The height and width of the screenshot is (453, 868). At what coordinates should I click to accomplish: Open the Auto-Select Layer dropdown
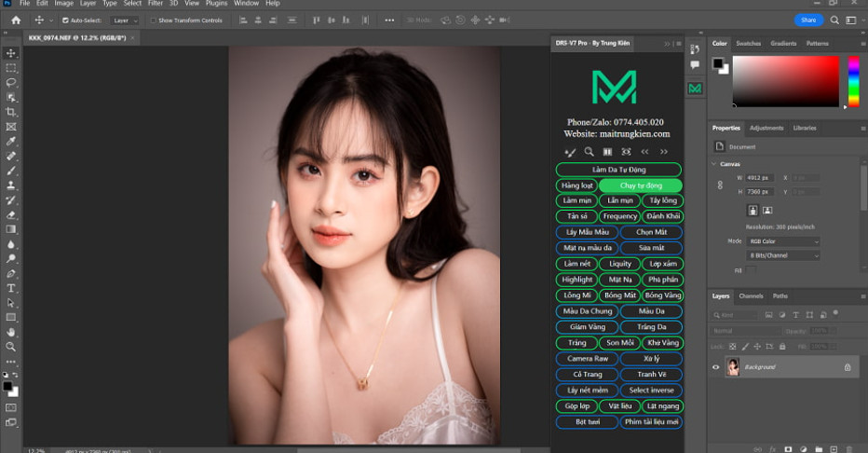[x=125, y=20]
